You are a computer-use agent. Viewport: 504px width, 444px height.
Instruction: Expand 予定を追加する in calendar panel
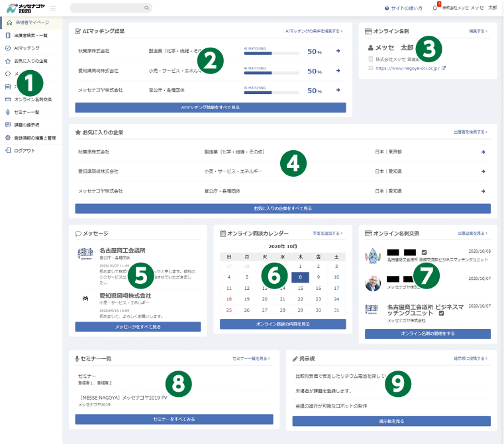point(328,234)
